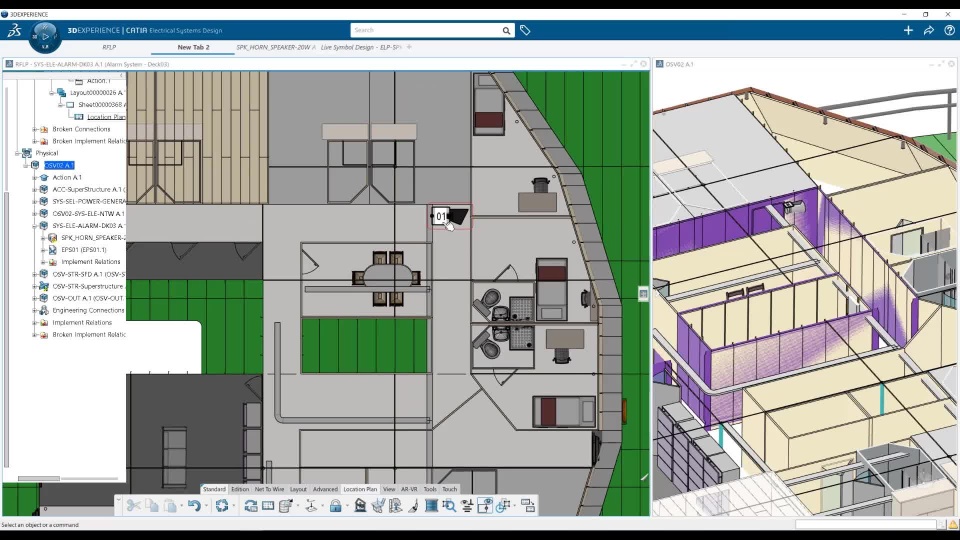Expand the Engineering Connections node
Image resolution: width=960 pixels, height=540 pixels.
[35, 310]
